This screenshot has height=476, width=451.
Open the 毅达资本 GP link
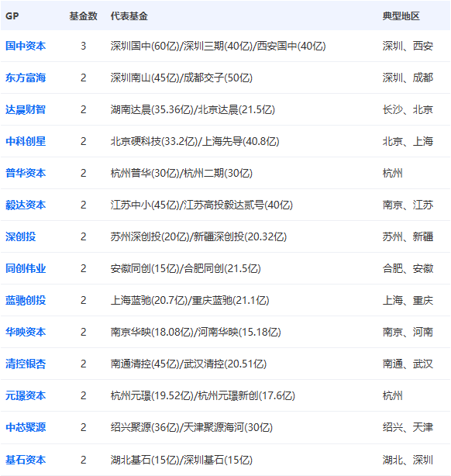26,205
